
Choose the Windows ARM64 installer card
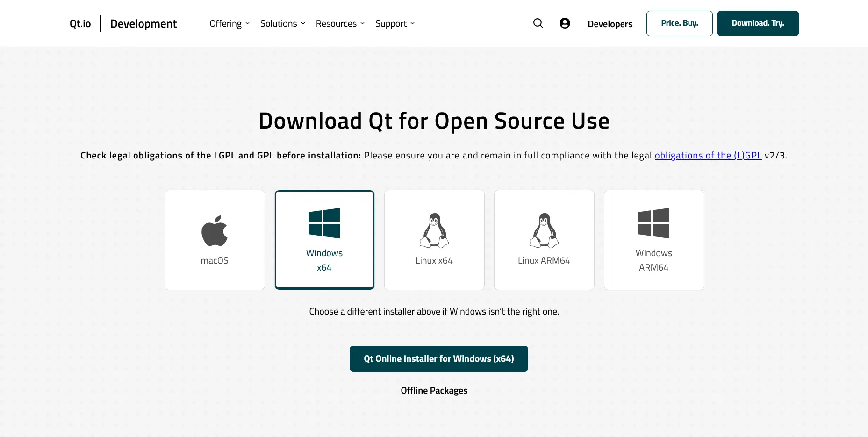click(654, 240)
